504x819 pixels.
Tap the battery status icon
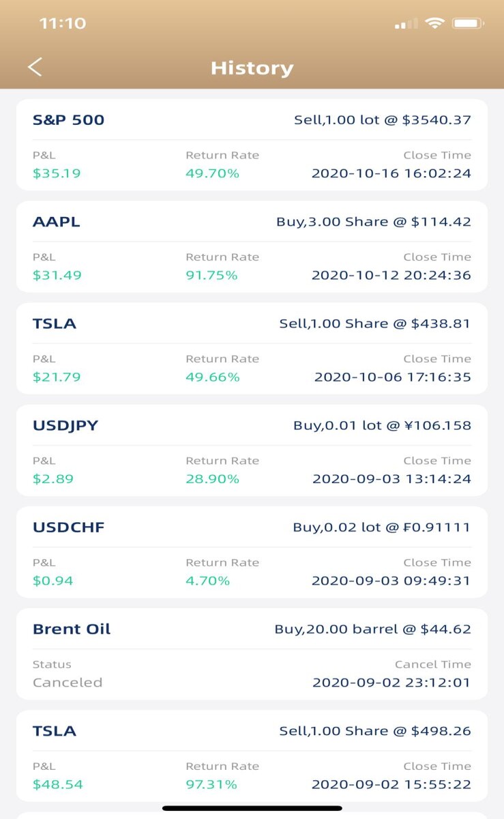(x=468, y=23)
